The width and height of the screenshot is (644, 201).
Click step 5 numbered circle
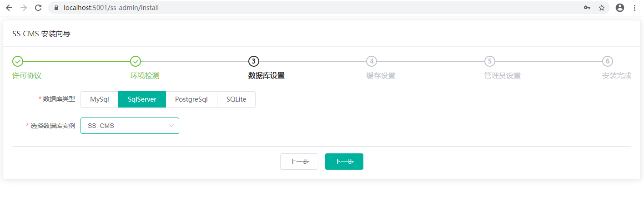[489, 61]
